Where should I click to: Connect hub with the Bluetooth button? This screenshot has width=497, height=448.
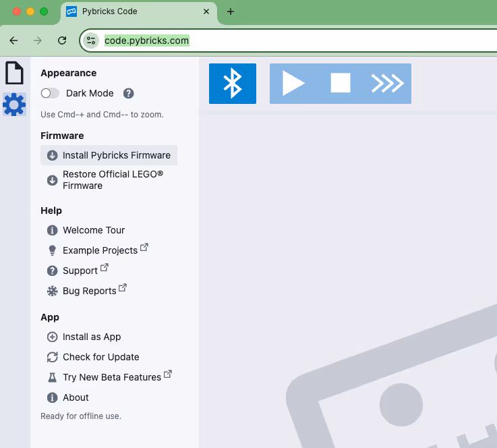pos(233,84)
